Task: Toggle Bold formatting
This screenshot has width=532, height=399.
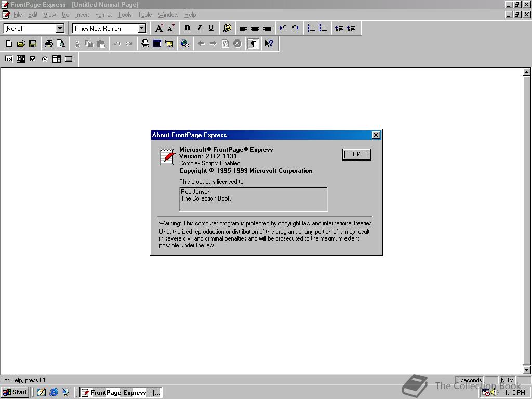Action: [187, 28]
